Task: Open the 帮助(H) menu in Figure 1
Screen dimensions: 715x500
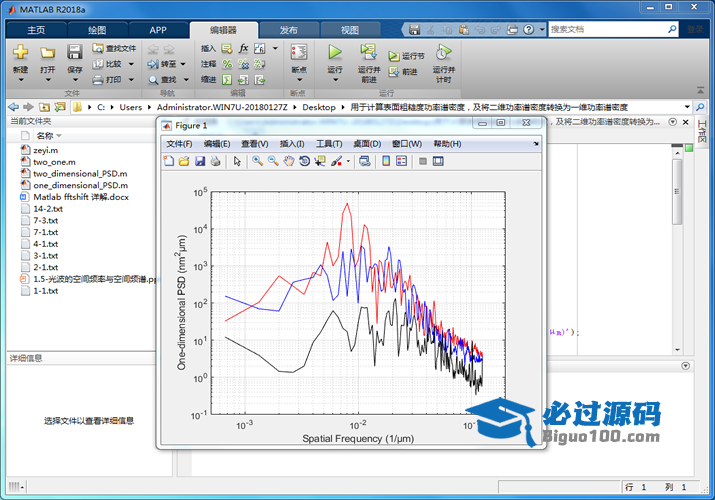Action: click(447, 144)
